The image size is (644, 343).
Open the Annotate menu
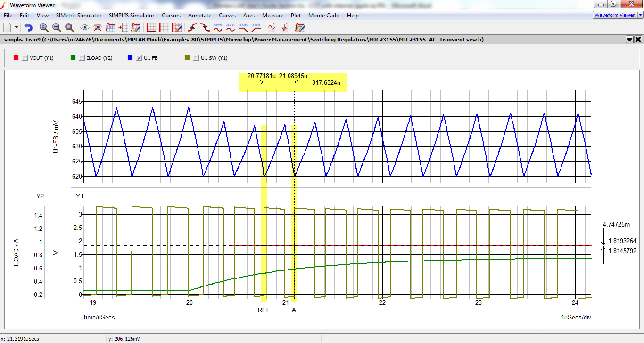click(200, 16)
